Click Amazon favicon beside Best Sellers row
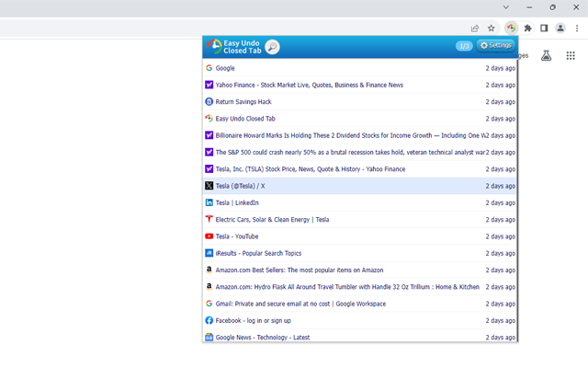 point(209,270)
